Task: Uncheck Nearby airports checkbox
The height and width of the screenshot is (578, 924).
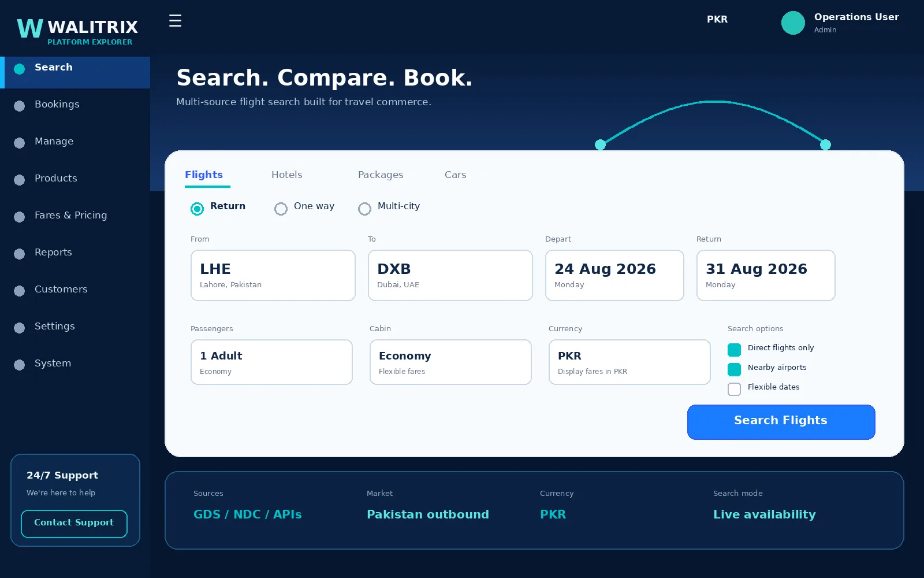Action: tap(734, 369)
